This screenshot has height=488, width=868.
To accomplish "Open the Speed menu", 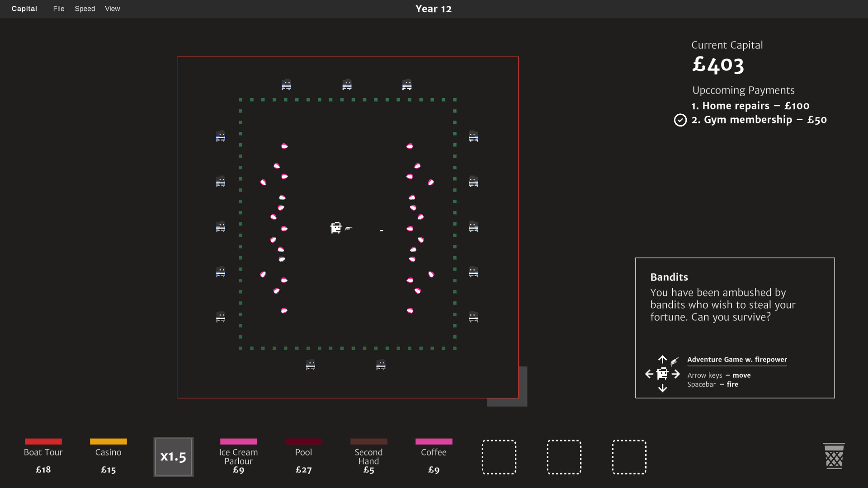I will tap(85, 9).
